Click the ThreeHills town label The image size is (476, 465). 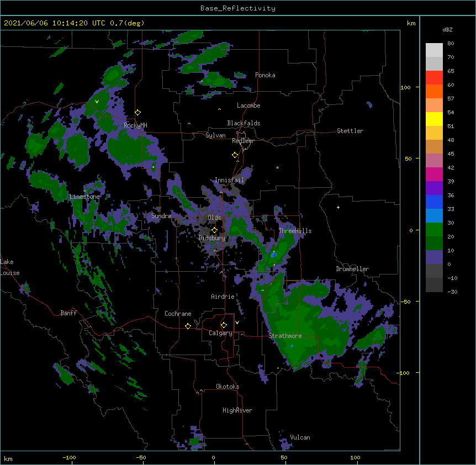295,231
